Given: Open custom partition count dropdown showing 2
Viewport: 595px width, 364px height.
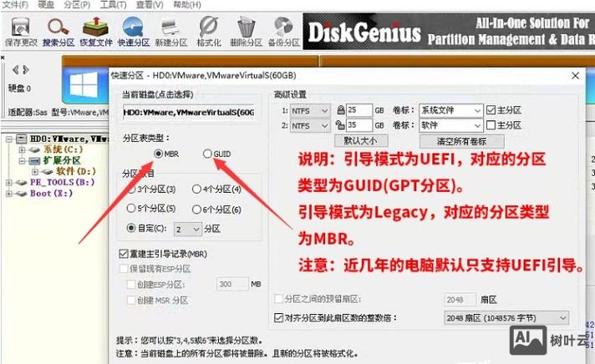Looking at the screenshot, I should coord(187,229).
